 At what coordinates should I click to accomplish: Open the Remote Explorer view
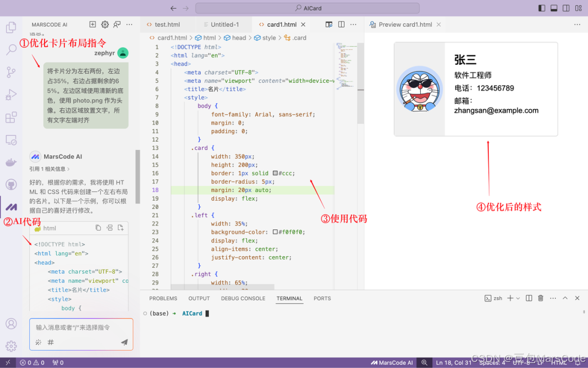(11, 140)
